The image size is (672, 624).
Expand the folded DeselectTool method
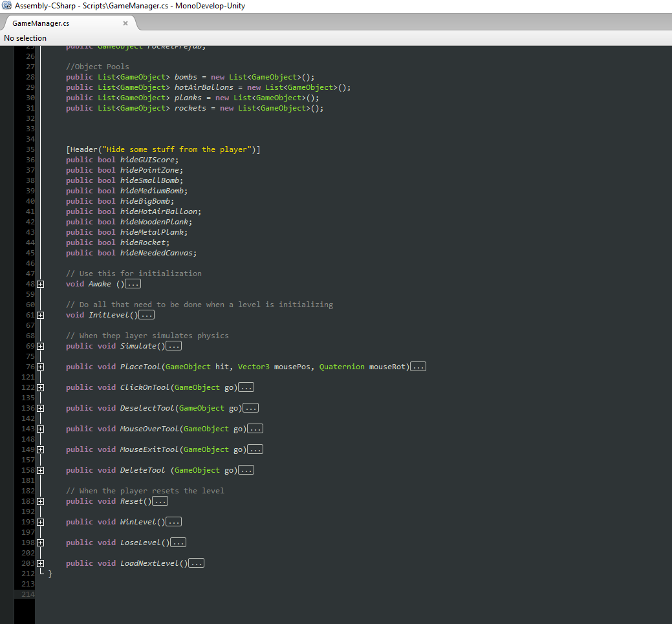coord(40,409)
